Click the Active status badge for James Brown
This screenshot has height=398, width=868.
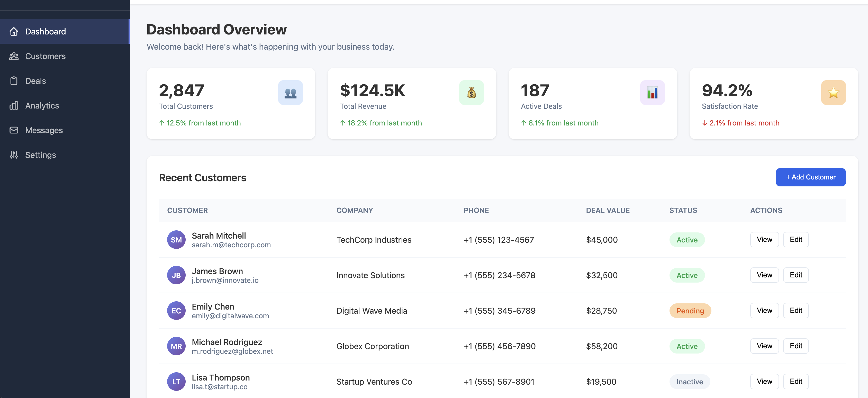point(687,275)
